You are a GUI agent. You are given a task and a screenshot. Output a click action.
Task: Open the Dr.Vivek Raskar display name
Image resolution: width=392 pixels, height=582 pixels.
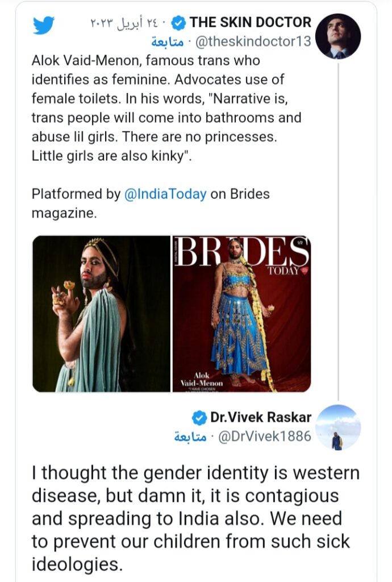(x=260, y=417)
